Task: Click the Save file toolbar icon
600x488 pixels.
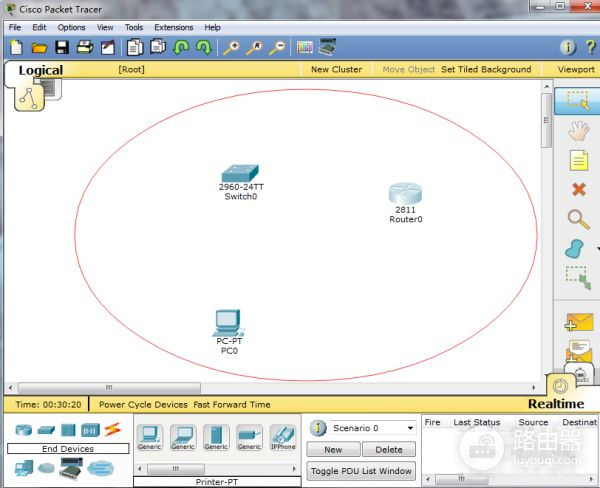Action: [x=62, y=47]
